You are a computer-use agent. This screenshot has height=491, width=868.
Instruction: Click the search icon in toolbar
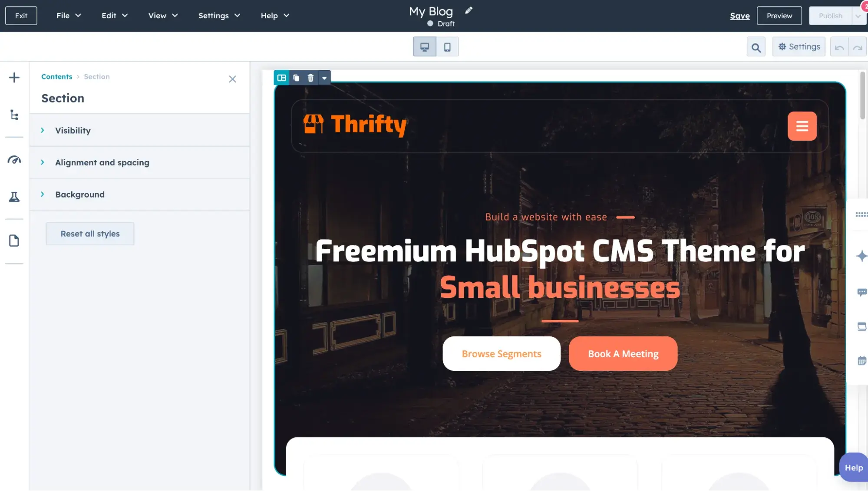pyautogui.click(x=756, y=47)
